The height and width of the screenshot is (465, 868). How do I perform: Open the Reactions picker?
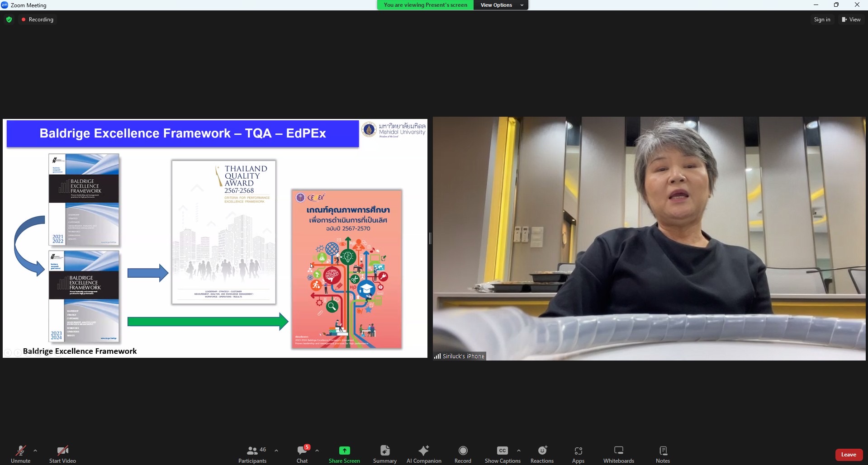point(542,454)
